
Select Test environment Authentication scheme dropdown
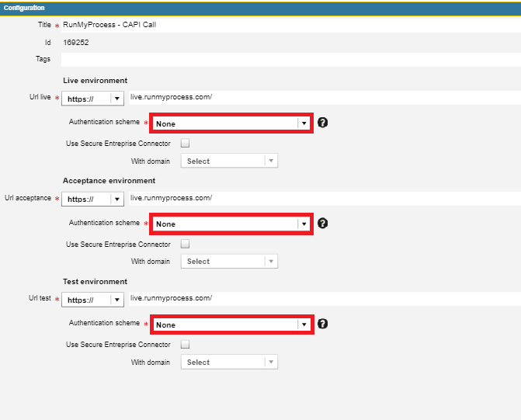pos(231,325)
